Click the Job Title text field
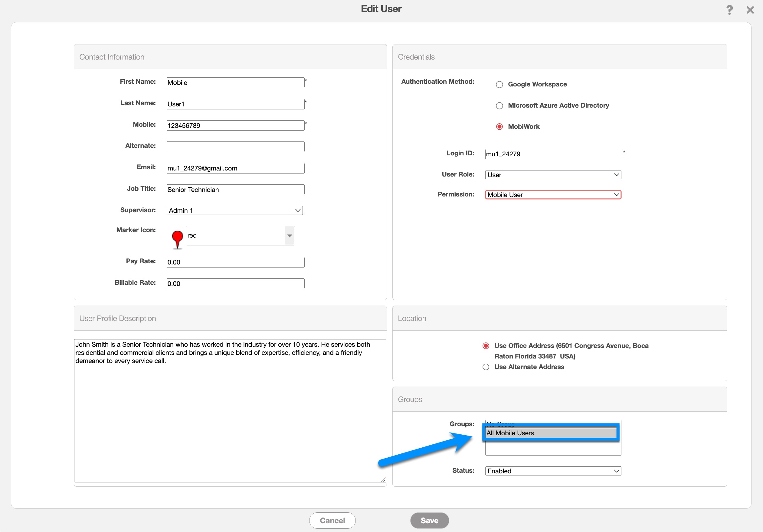This screenshot has height=532, width=763. (235, 190)
